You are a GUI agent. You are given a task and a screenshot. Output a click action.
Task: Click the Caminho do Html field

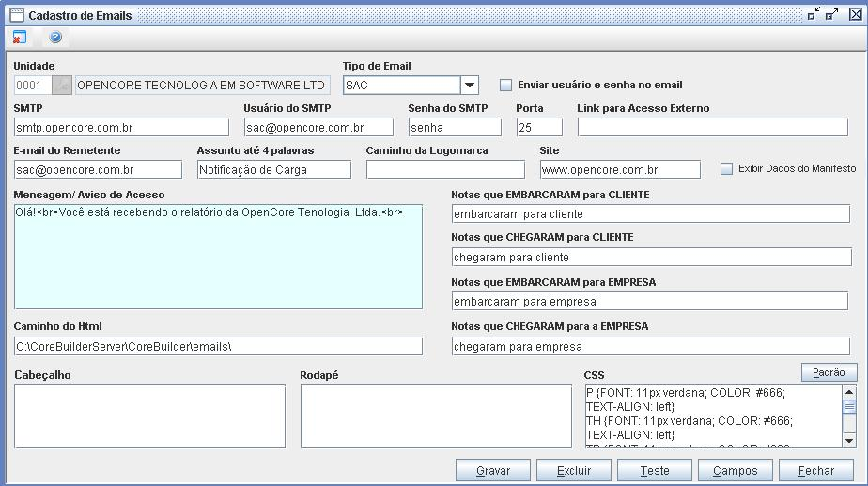point(218,346)
